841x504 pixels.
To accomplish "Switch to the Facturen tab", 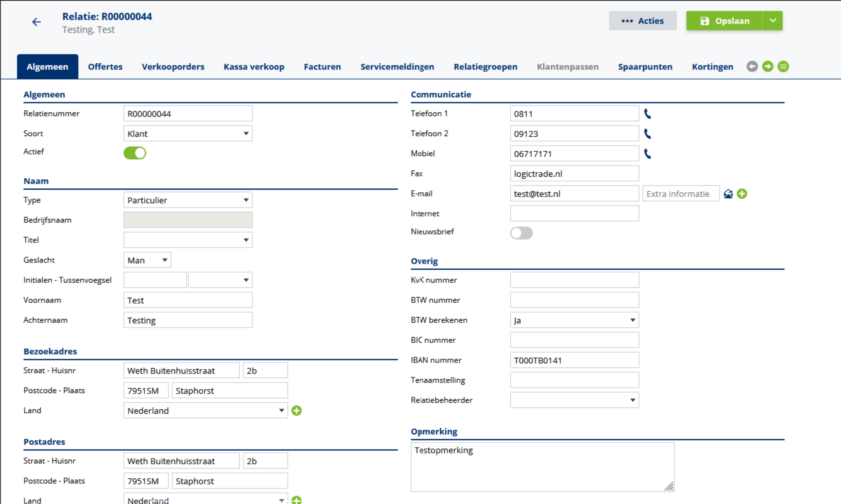I will [x=322, y=67].
